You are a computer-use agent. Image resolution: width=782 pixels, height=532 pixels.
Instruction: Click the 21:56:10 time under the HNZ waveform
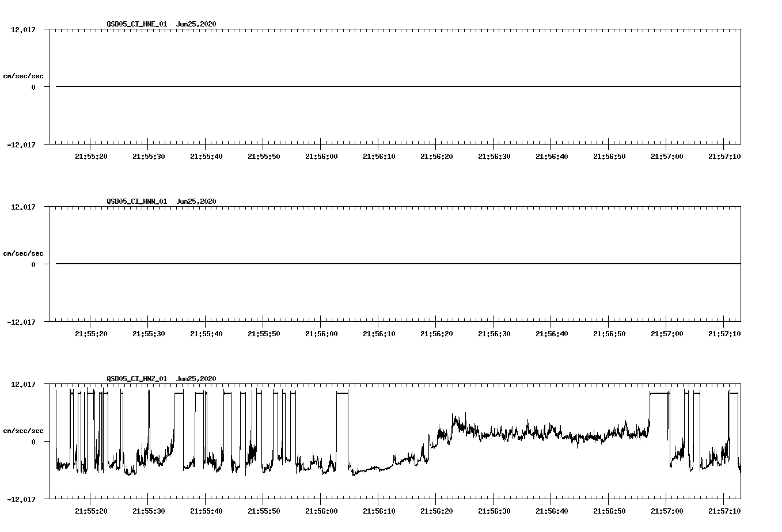pyautogui.click(x=379, y=511)
